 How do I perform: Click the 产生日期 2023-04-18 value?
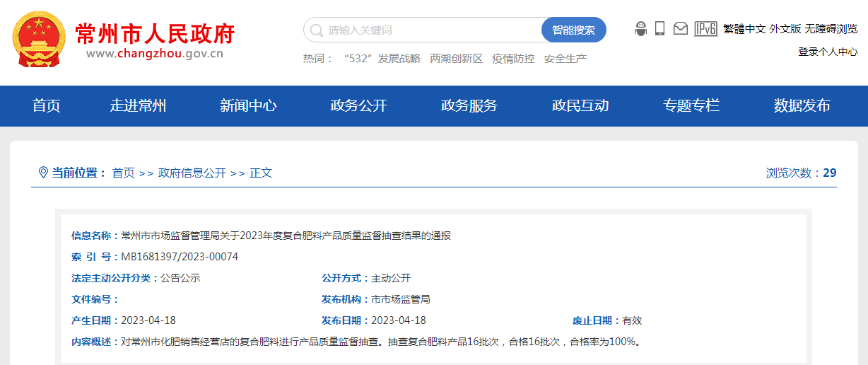coord(148,320)
